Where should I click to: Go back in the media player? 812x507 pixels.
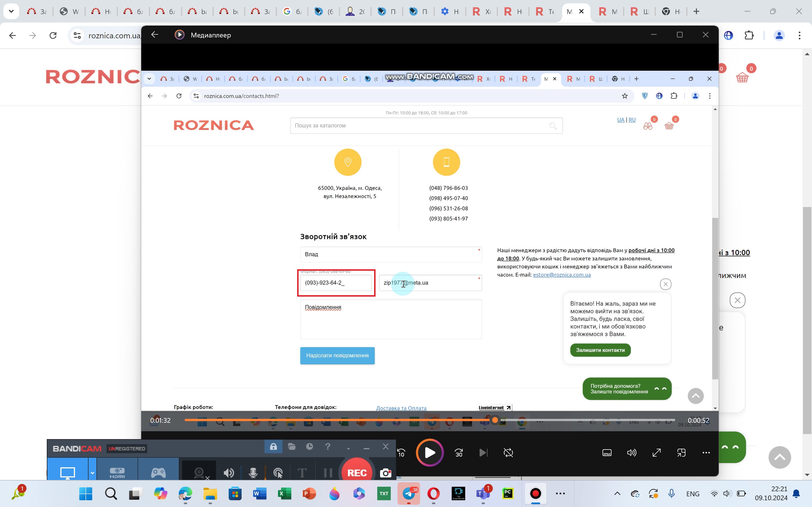click(x=155, y=35)
